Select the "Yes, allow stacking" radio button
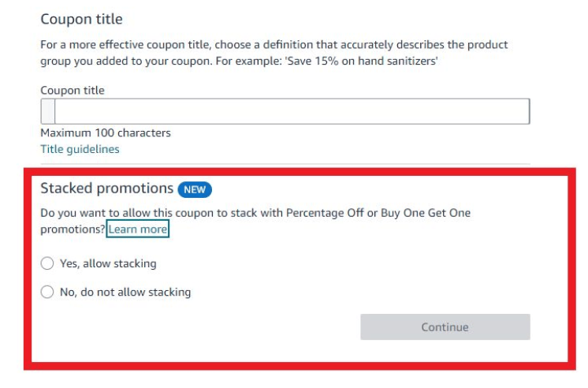Viewport: 588px width, 388px height. click(47, 263)
